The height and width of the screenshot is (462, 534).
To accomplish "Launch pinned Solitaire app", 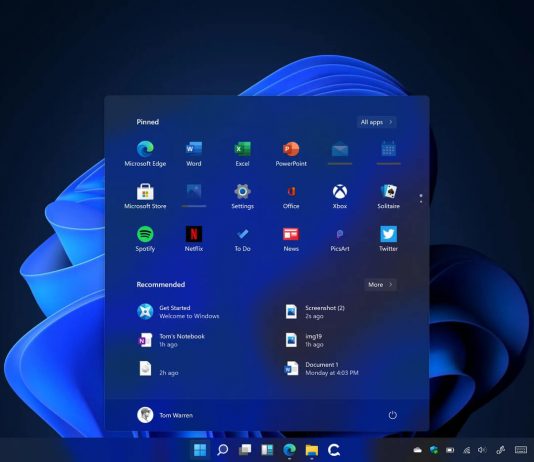I will (388, 196).
